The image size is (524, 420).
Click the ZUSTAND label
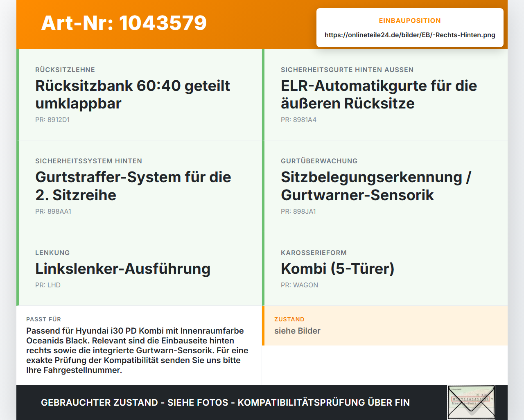coord(289,319)
